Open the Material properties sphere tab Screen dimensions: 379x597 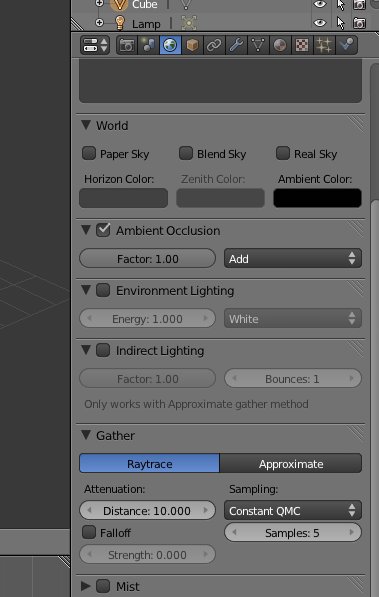pyautogui.click(x=280, y=45)
